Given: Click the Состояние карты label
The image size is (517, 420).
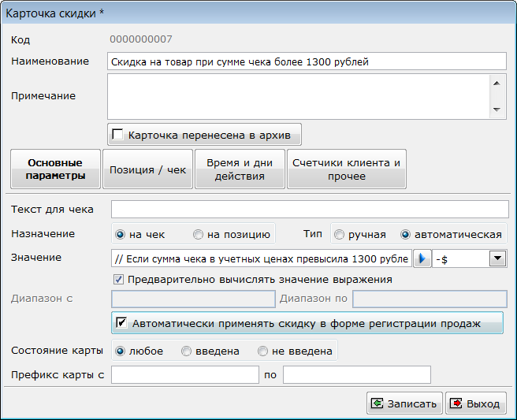Looking at the screenshot, I should [x=57, y=351].
